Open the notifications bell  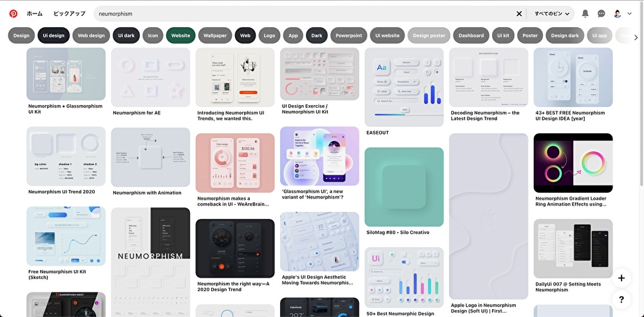(x=585, y=14)
